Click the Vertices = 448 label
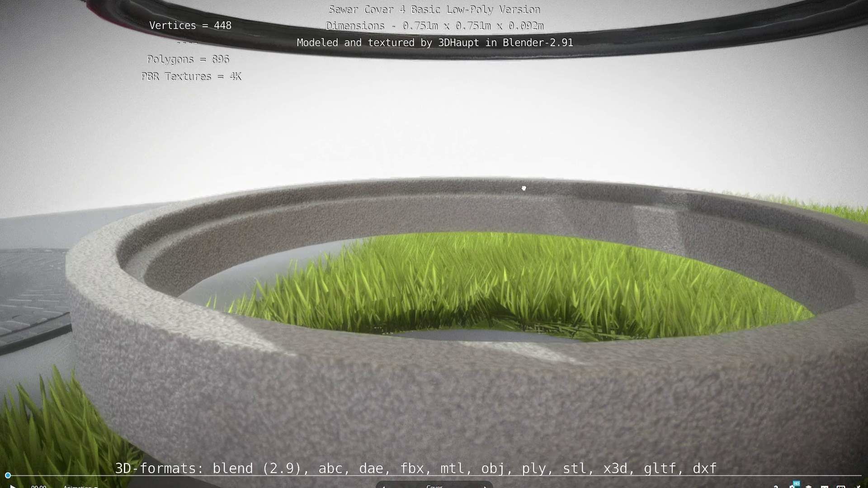868x488 pixels. click(190, 25)
